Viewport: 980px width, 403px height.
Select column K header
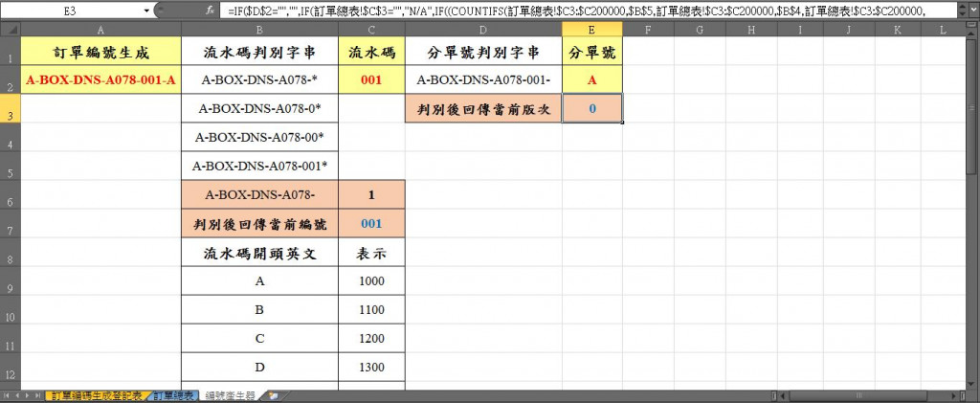(x=898, y=30)
